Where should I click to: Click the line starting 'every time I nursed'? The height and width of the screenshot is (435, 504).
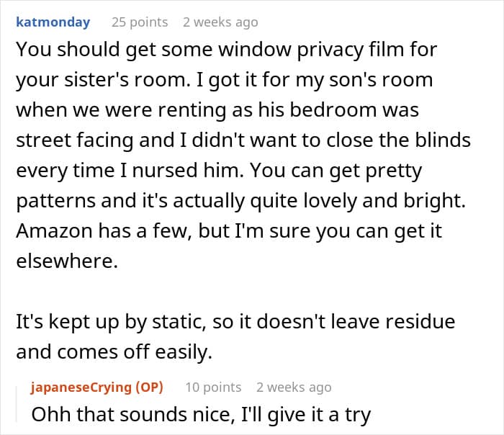tap(219, 171)
